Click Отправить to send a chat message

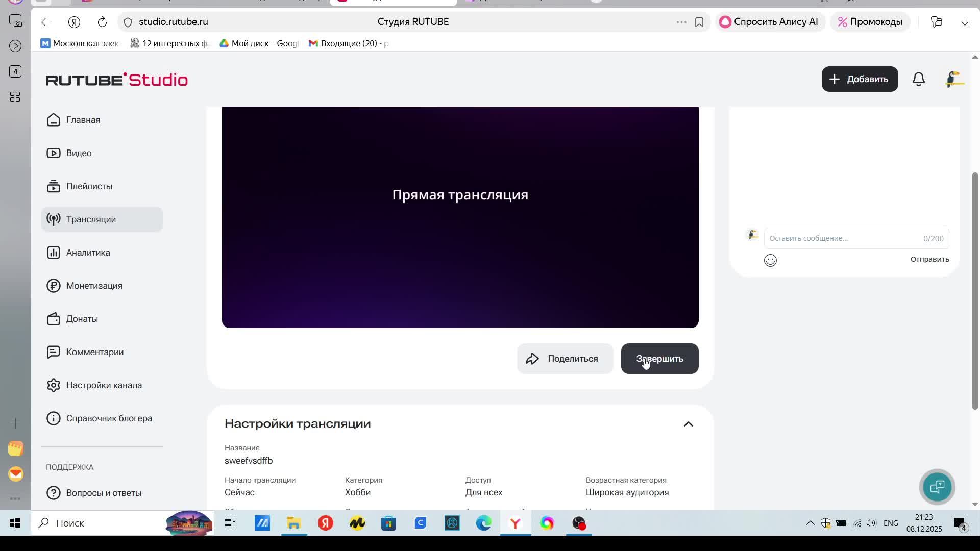[929, 259]
